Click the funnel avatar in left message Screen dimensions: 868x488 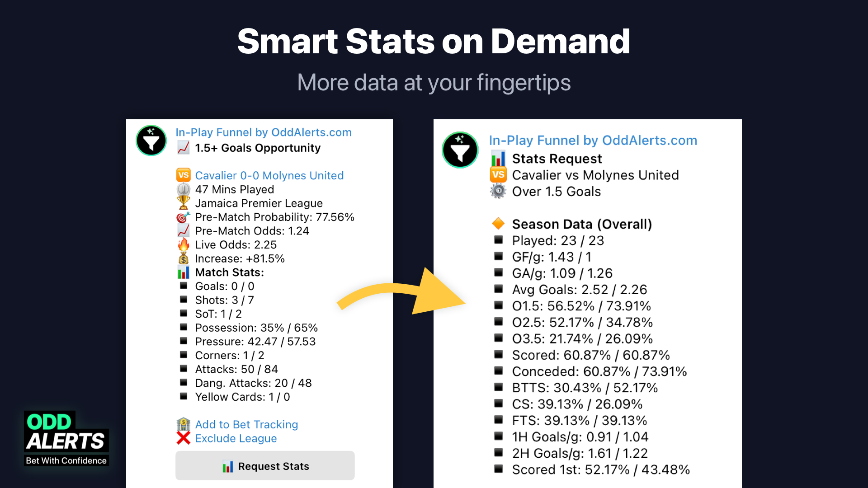(x=151, y=141)
